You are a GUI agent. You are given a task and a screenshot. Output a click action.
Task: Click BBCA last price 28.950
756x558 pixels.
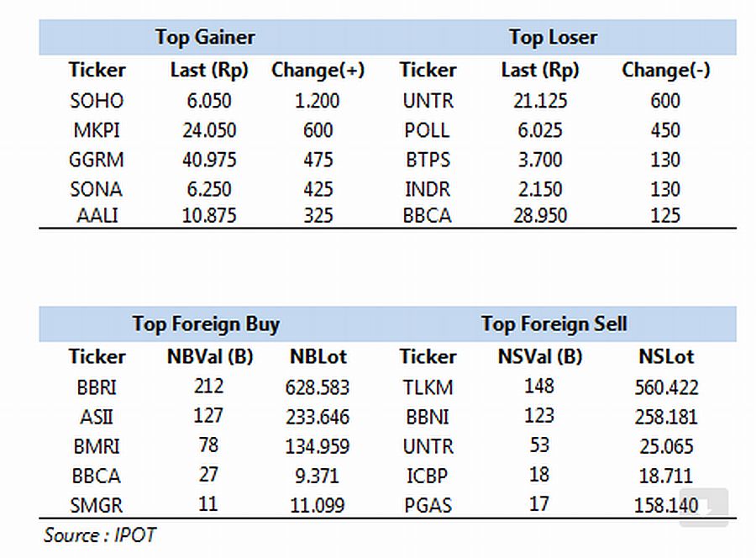click(x=540, y=215)
